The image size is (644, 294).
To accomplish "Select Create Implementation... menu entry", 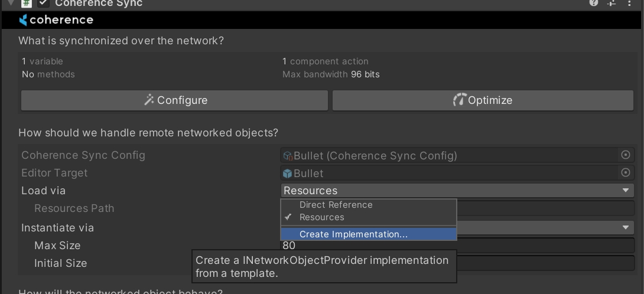I will click(353, 234).
